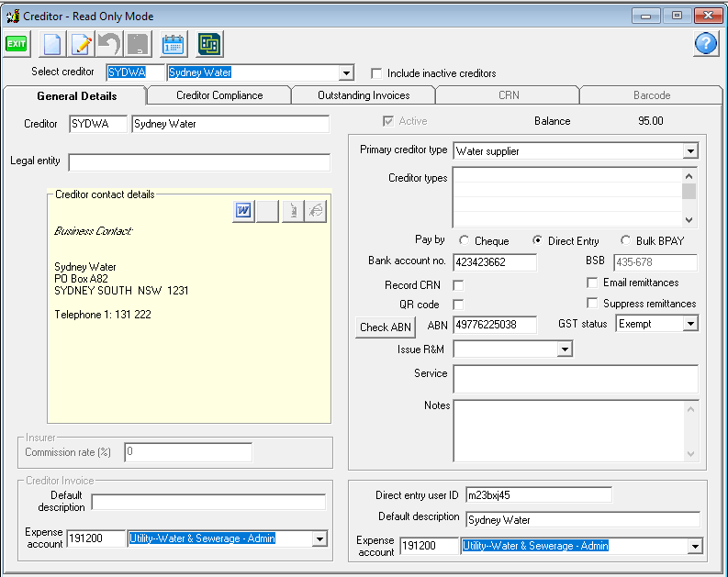Tick the Record CRN checkbox
The width and height of the screenshot is (728, 577).
coord(458,286)
